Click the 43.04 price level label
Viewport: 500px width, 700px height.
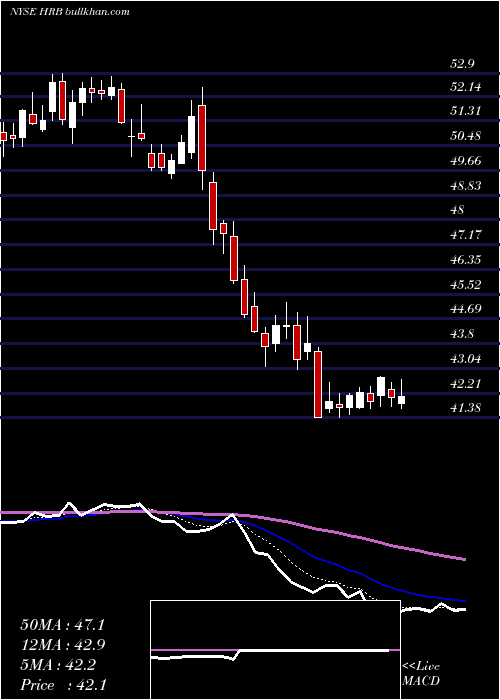pyautogui.click(x=466, y=358)
